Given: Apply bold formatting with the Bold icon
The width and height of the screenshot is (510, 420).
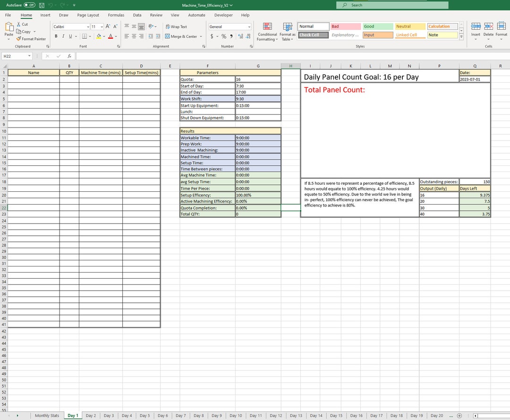Looking at the screenshot, I should point(56,36).
